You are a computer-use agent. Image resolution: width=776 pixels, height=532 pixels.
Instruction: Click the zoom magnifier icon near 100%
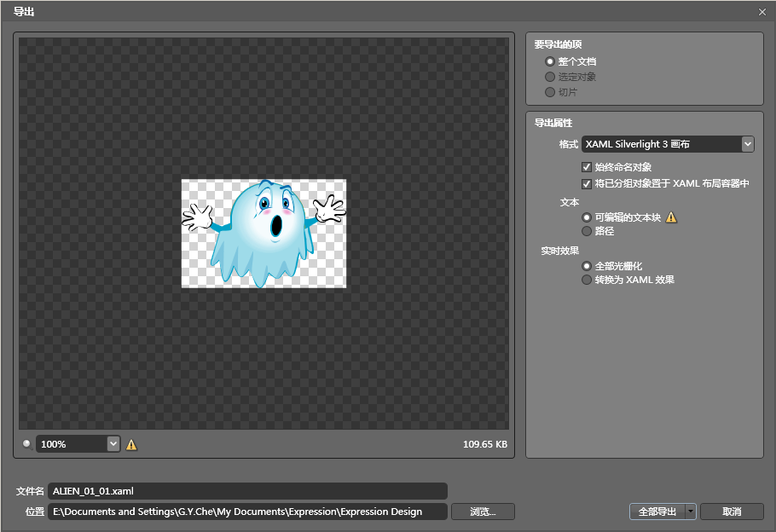click(26, 444)
